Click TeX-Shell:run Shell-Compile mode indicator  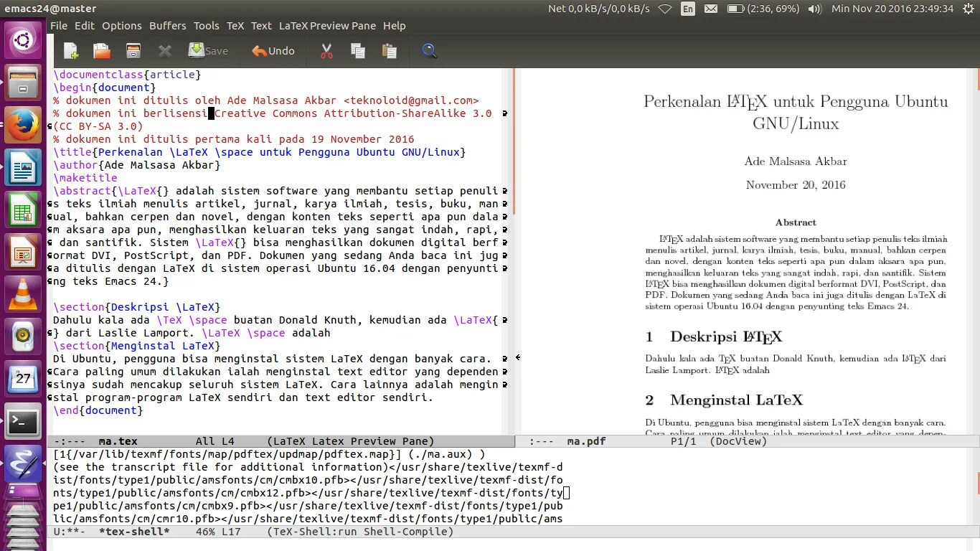(x=360, y=532)
